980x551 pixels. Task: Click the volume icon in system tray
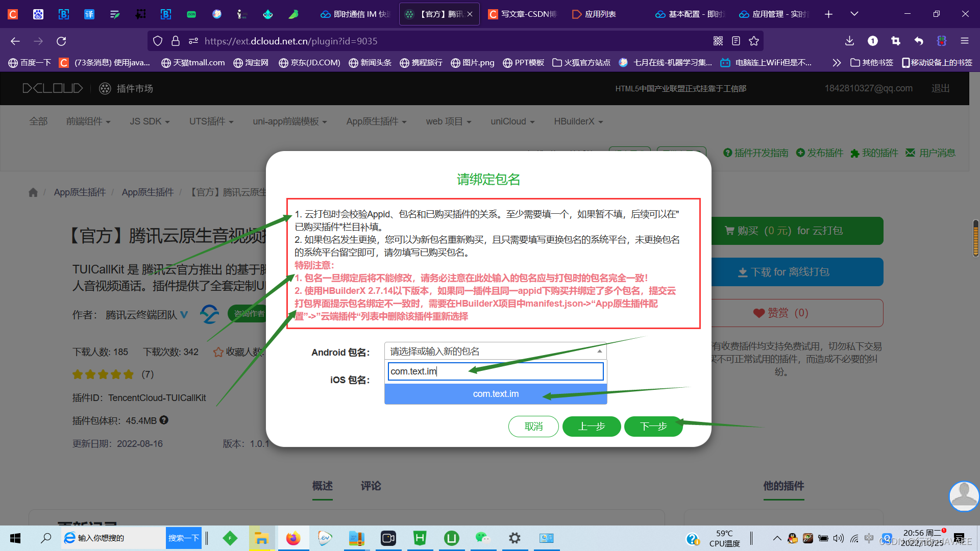[838, 538]
